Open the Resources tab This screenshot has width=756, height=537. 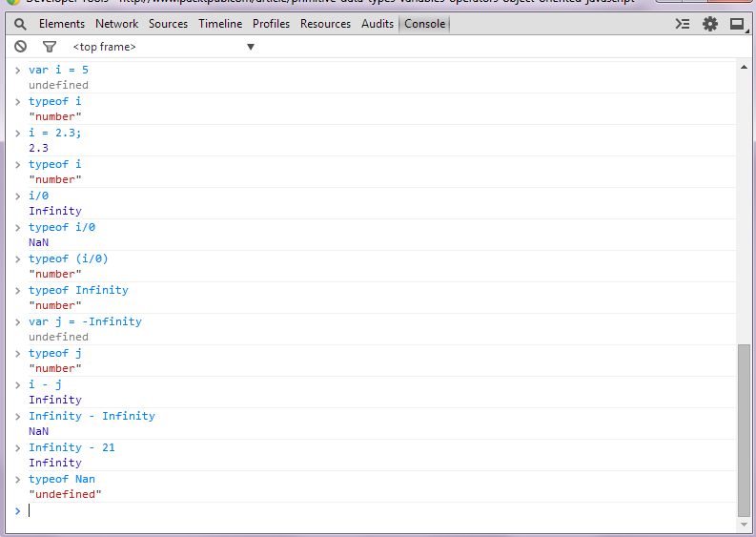click(325, 24)
